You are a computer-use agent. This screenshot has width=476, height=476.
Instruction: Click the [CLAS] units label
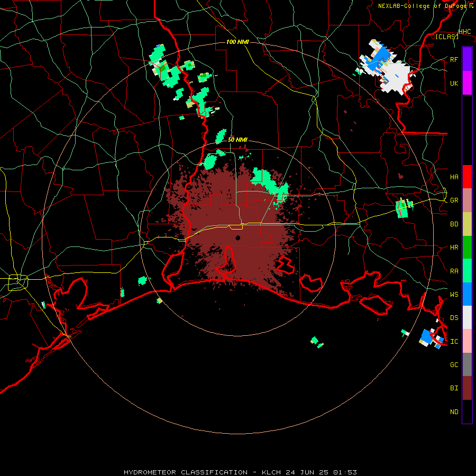tap(447, 36)
